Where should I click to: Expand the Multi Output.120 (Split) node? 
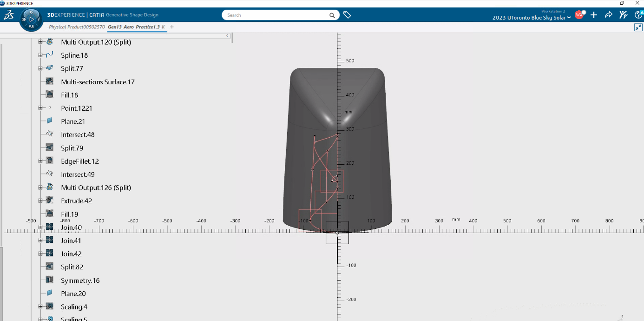(40, 42)
